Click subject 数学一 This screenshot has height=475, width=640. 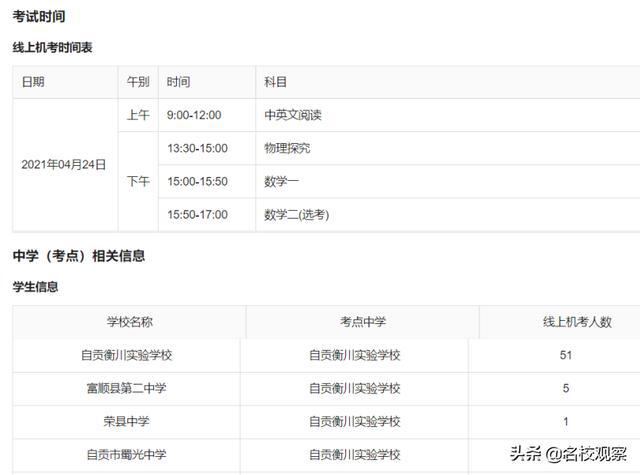coord(282,182)
